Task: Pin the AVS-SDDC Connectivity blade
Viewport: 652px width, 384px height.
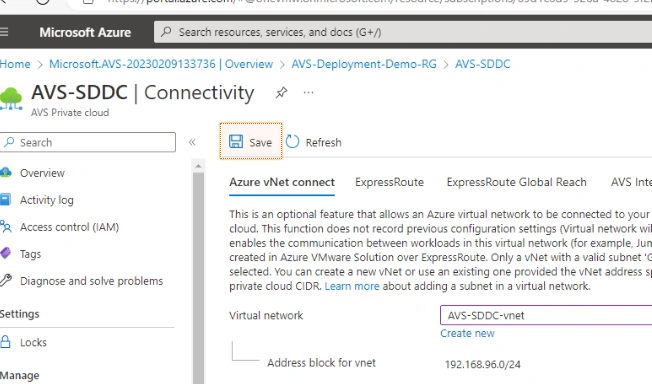Action: [x=282, y=92]
